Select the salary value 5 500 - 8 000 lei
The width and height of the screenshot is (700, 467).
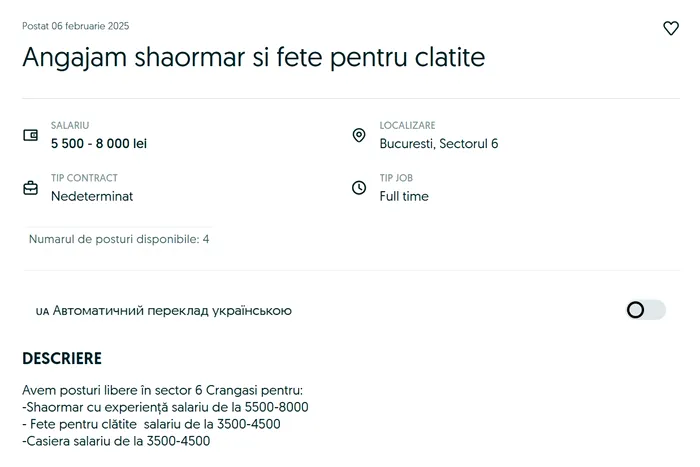tap(99, 144)
